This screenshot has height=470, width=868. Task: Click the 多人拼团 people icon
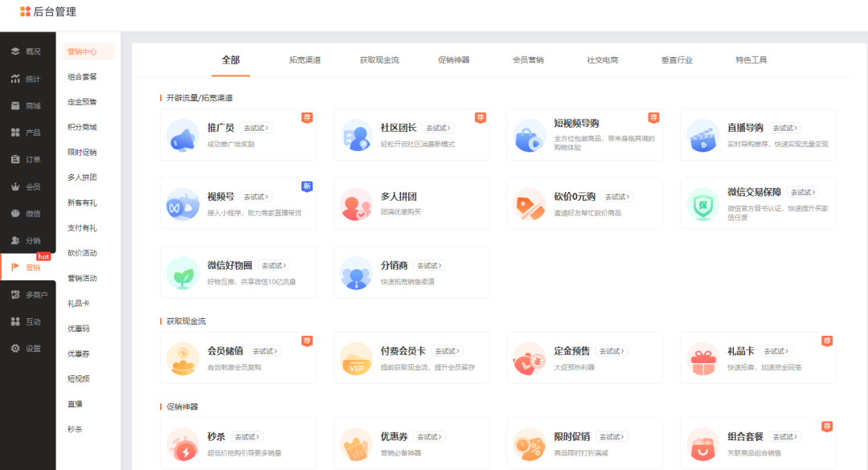356,204
